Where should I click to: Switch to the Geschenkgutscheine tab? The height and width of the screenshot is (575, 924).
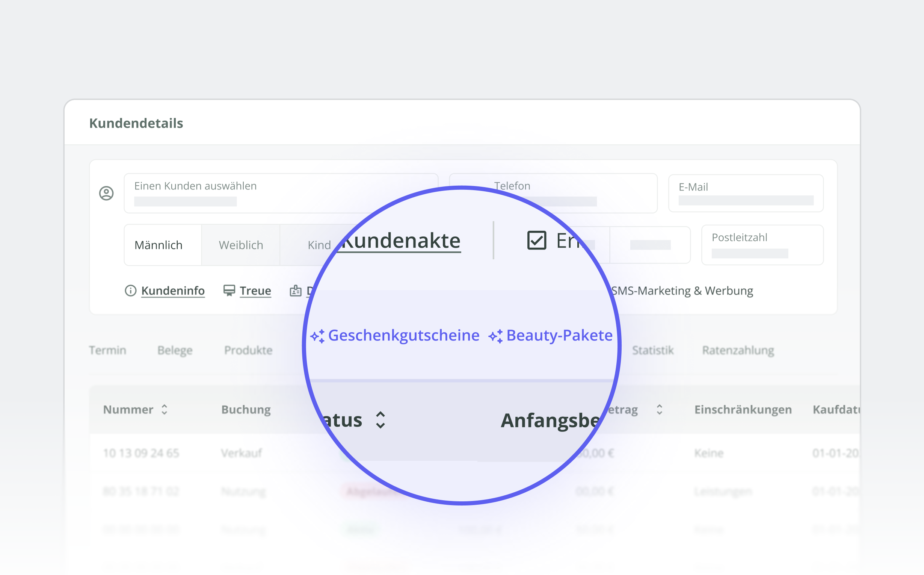click(x=404, y=335)
